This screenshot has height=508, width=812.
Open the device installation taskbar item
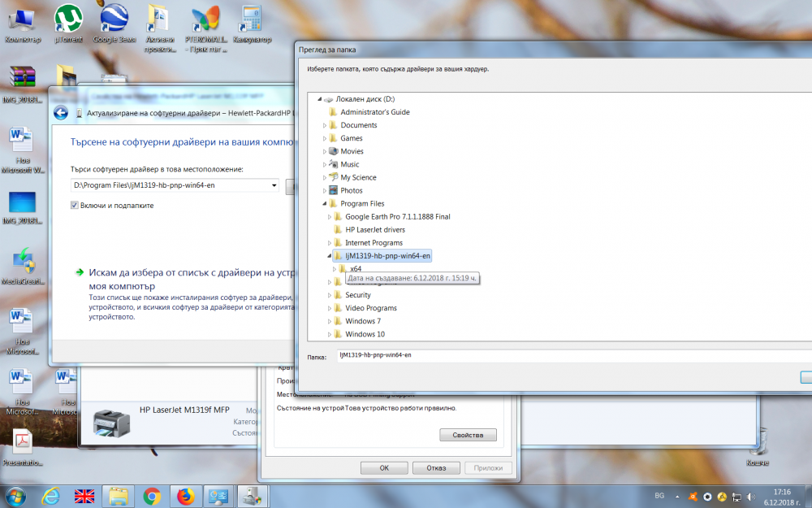[x=253, y=497]
